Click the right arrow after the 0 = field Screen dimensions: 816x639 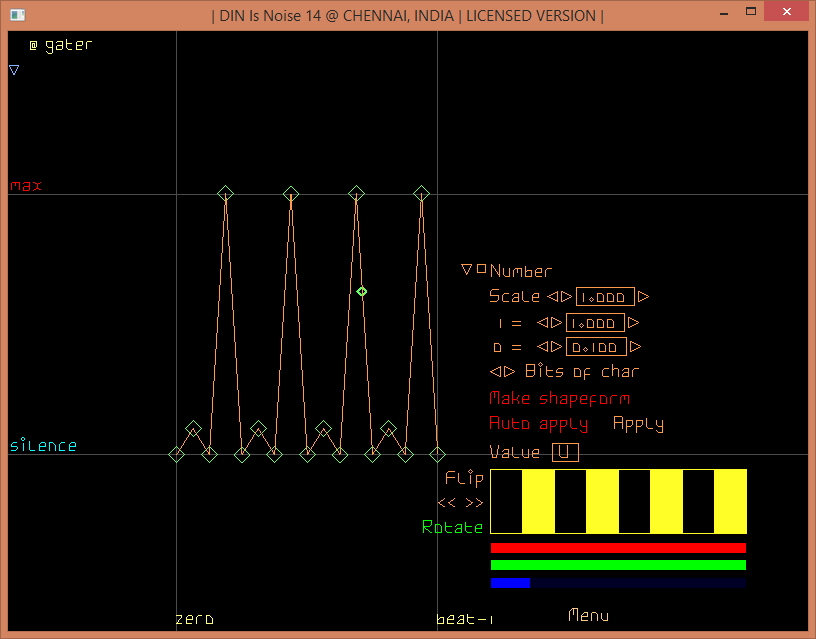(635, 348)
